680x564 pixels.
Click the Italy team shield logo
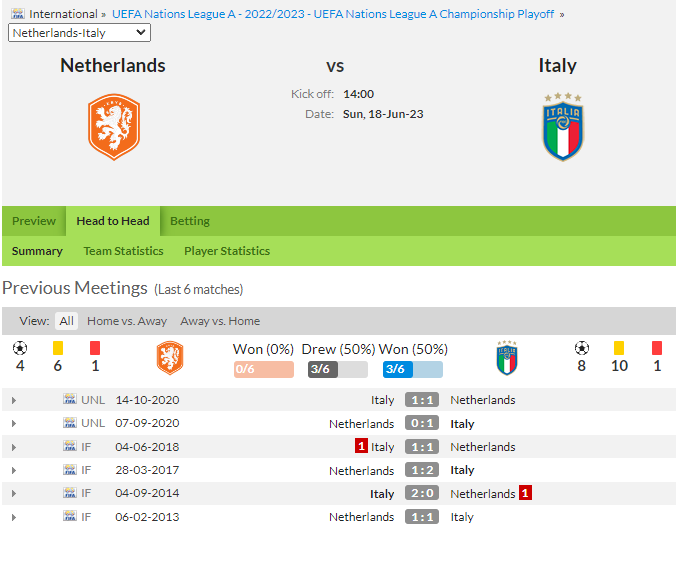(x=563, y=127)
